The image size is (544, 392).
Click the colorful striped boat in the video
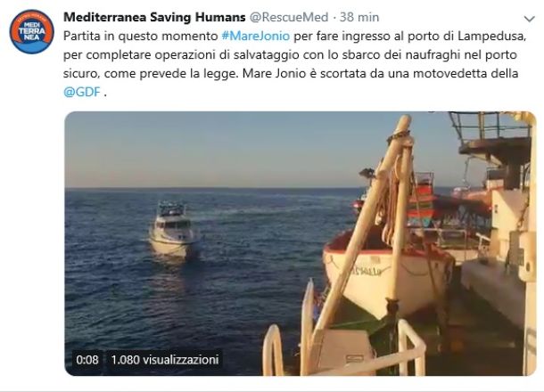[421, 201]
